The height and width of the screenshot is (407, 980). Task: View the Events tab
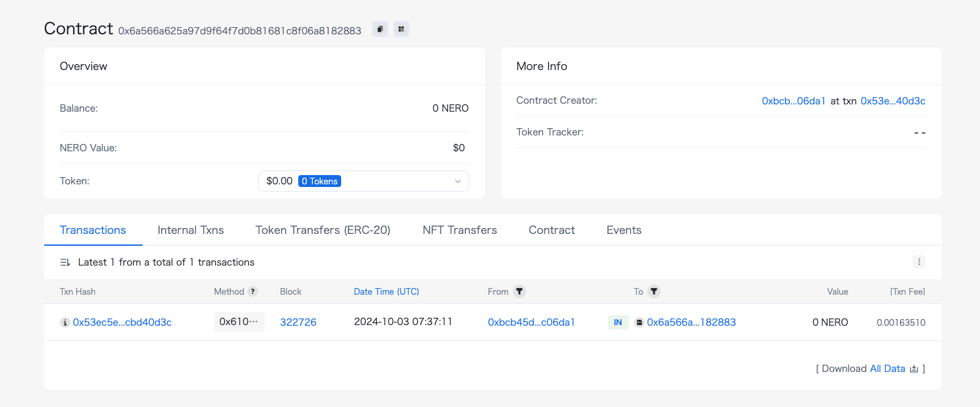point(624,230)
